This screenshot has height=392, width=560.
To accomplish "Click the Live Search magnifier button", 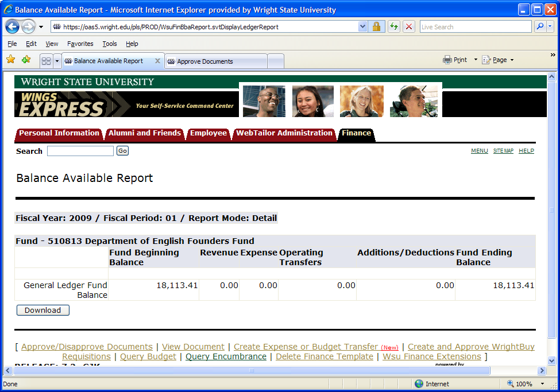I will tap(540, 27).
